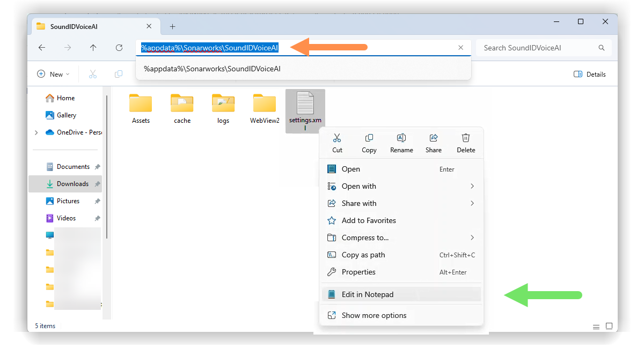The height and width of the screenshot is (356, 644).
Task: Switch to details list view in status bar
Action: [x=596, y=327]
